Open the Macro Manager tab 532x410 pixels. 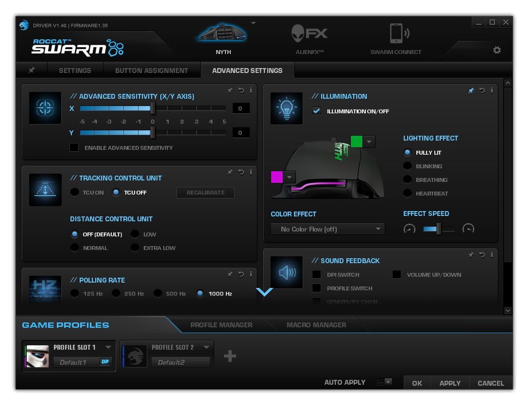(316, 325)
